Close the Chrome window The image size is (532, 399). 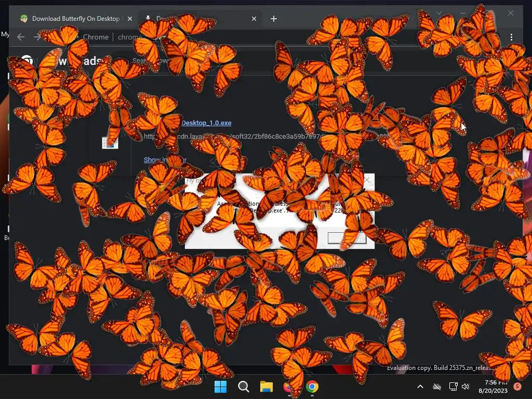(511, 13)
